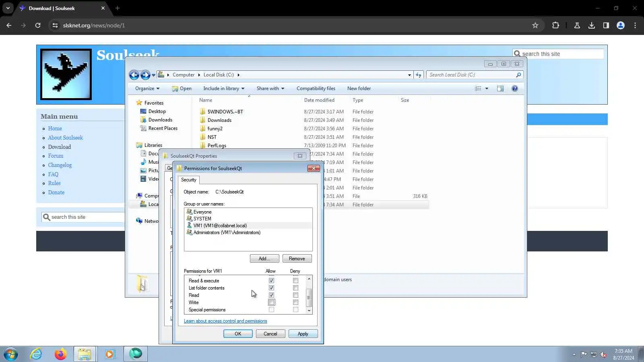Click the Add... button in Permissions

coord(264,259)
